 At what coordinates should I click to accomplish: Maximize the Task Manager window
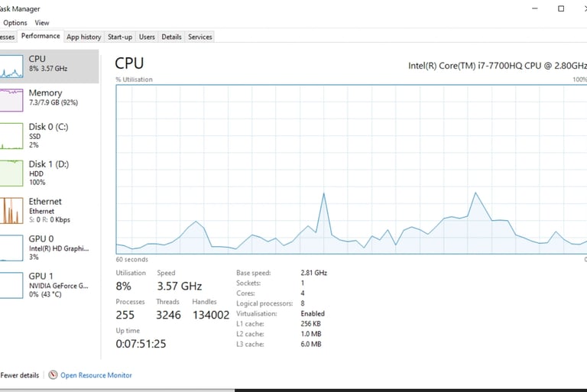click(x=560, y=8)
